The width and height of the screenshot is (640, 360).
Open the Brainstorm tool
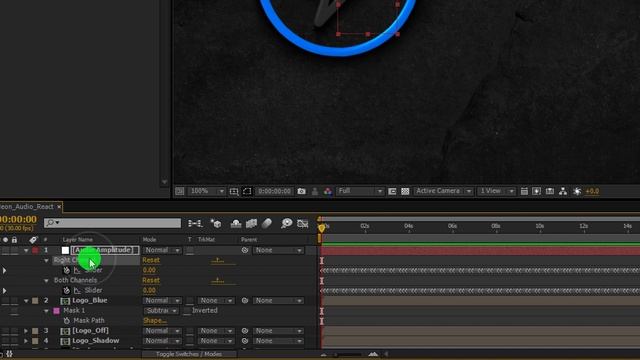[x=287, y=223]
